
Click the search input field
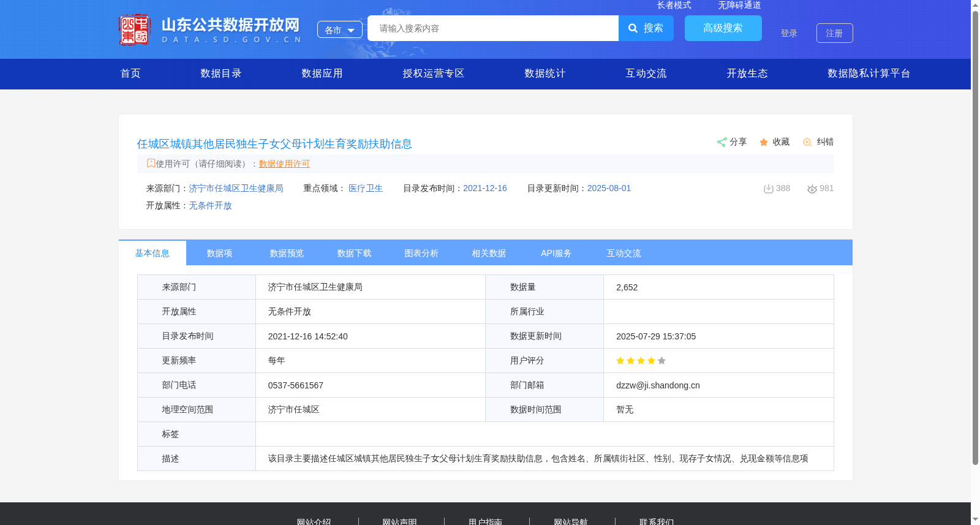click(x=493, y=28)
